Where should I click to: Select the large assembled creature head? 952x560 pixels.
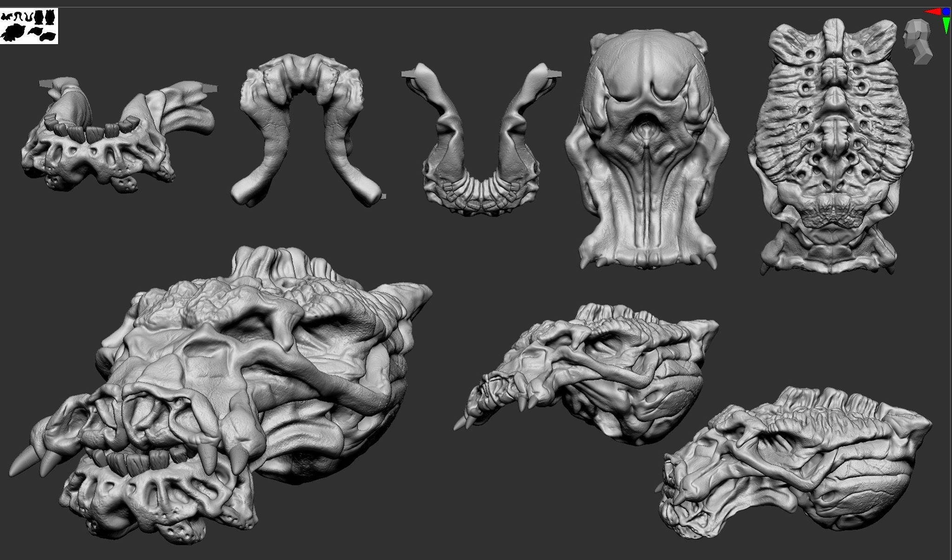[x=221, y=395]
